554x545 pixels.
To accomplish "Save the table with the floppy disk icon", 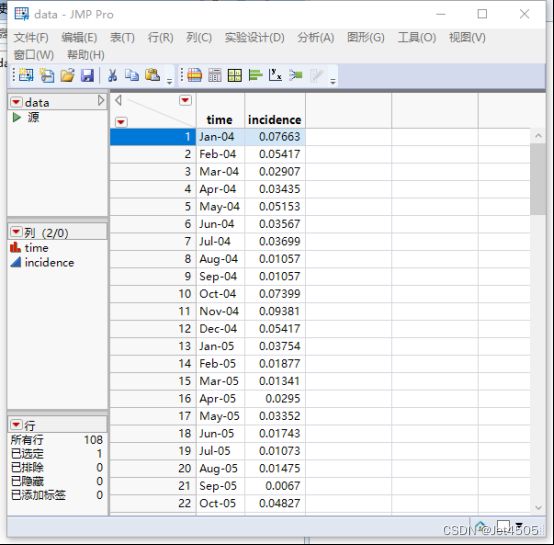I will 87,75.
